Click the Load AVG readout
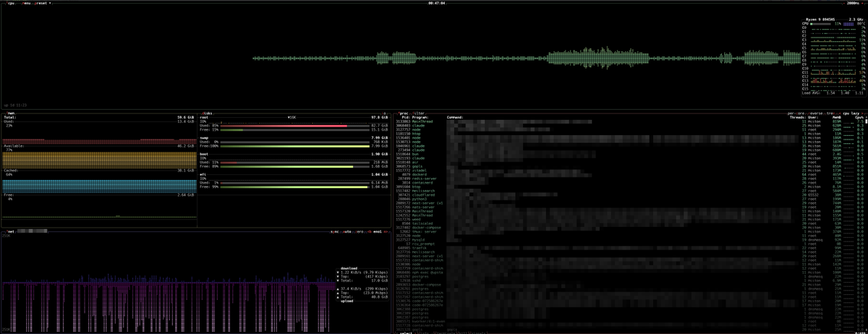Image resolution: width=868 pixels, height=334 pixels. [833, 93]
